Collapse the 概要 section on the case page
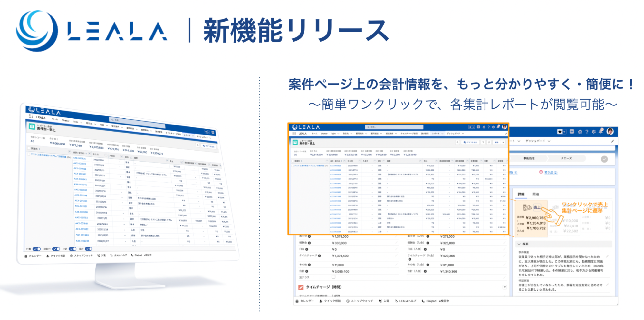The image size is (644, 320). (x=519, y=244)
